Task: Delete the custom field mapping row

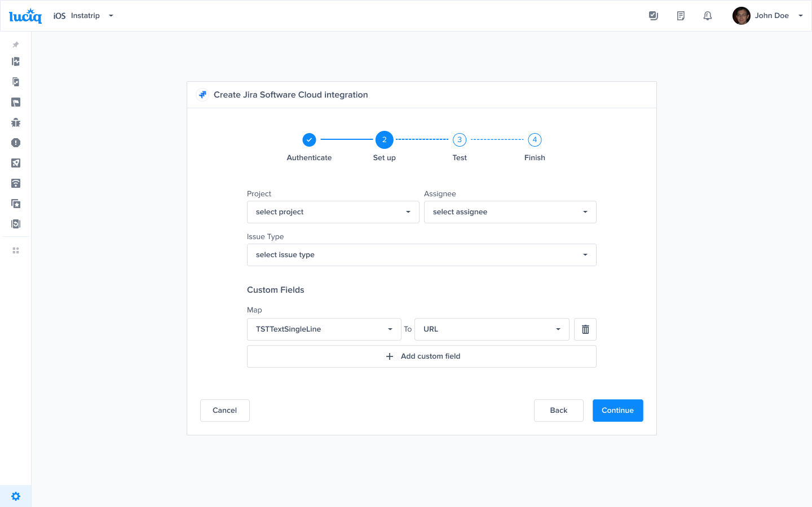Action: (585, 329)
